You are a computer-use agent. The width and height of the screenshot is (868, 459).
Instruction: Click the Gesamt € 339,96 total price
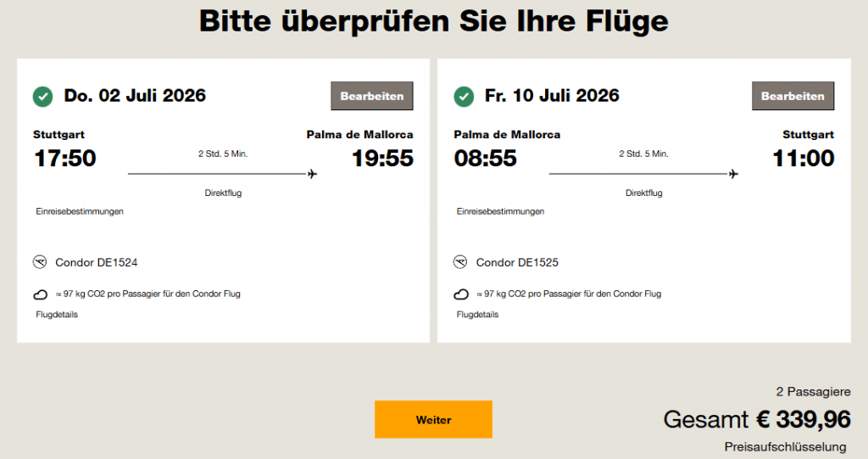click(x=757, y=419)
